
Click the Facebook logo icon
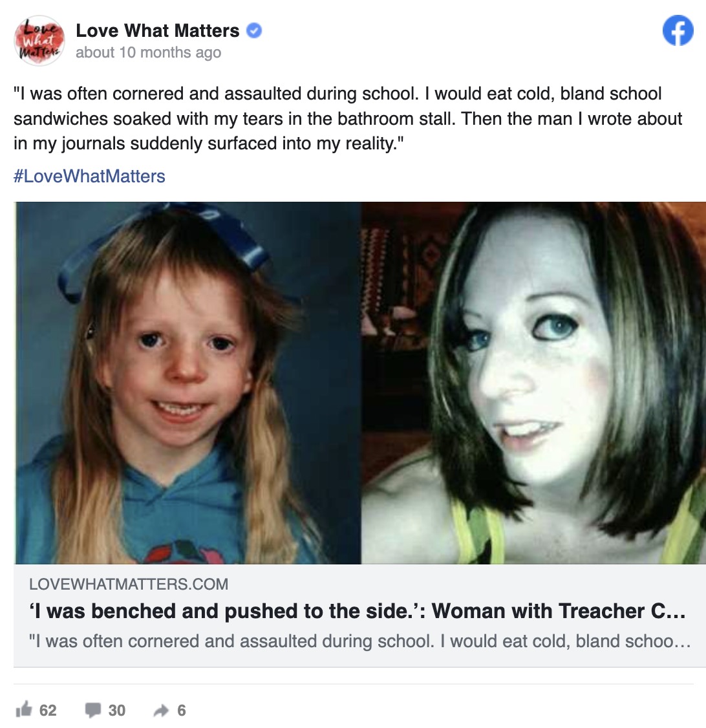[x=678, y=30]
